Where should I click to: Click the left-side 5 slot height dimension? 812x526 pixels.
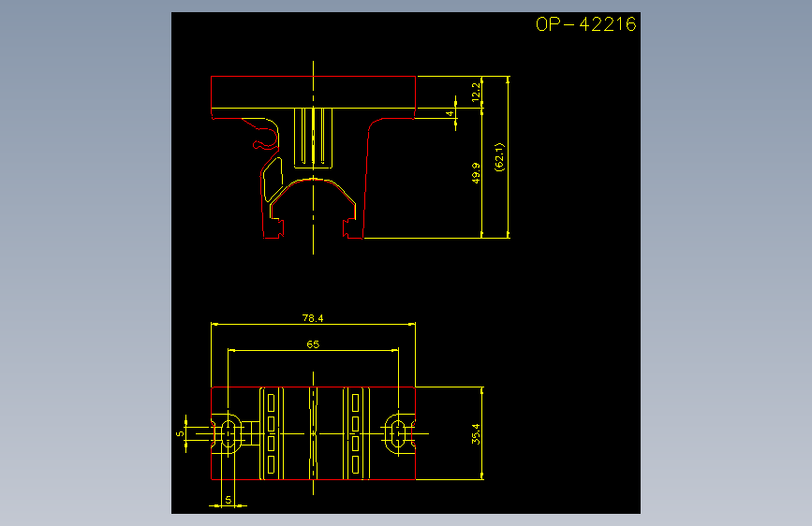[x=180, y=434]
